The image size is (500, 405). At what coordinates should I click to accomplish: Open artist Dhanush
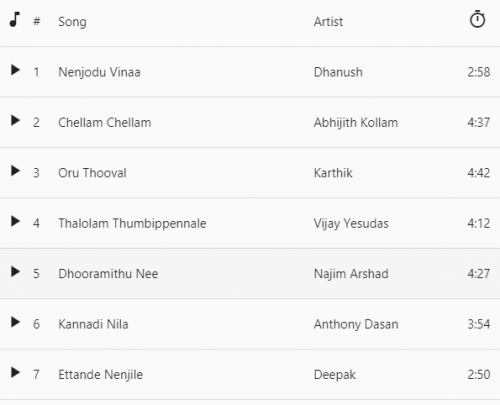tap(338, 72)
